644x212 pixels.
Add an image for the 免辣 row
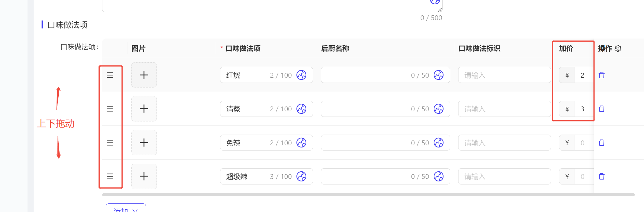pos(144,143)
